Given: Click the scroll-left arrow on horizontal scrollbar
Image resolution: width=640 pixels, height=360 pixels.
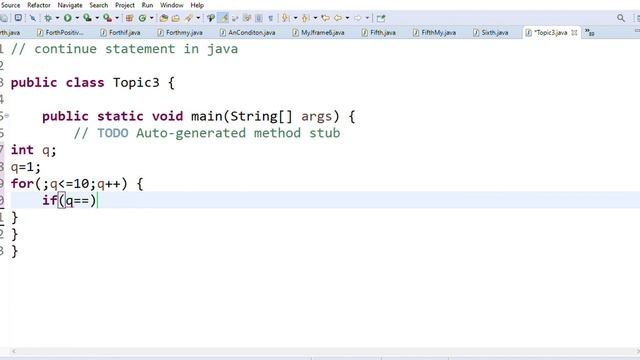Looking at the screenshot, I should [x=13, y=351].
